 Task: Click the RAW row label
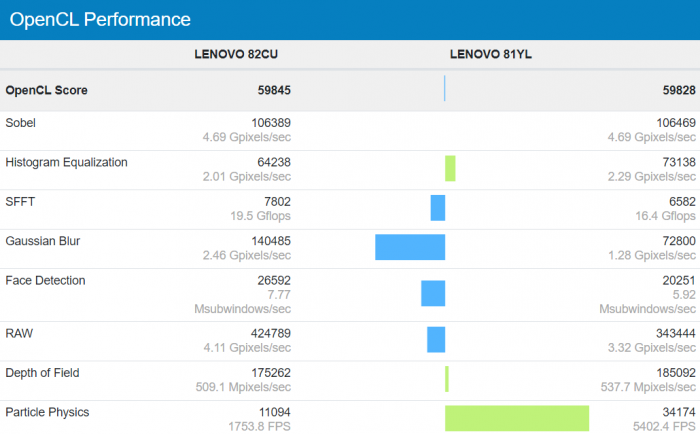point(19,334)
